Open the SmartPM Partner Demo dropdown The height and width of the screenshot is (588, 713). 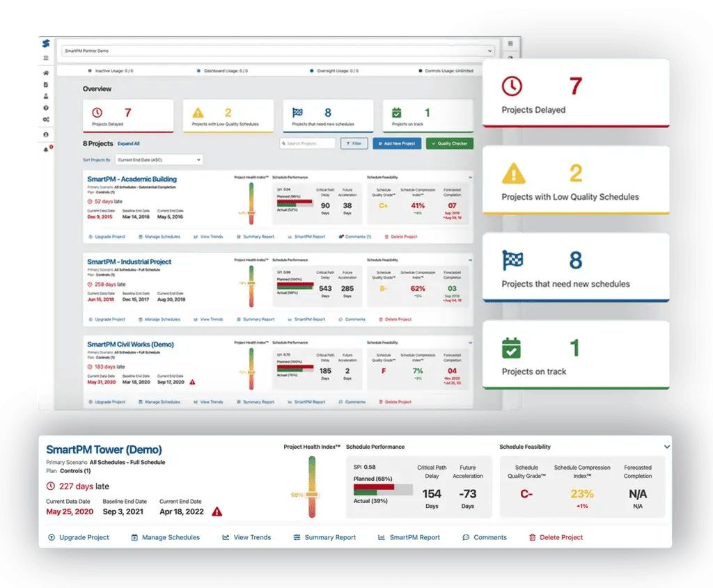tap(276, 51)
